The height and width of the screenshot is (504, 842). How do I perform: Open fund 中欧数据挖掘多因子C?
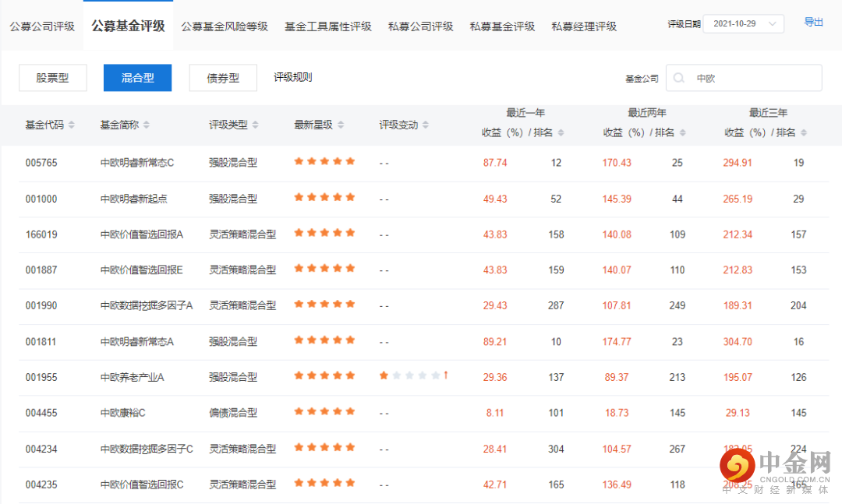tap(147, 449)
